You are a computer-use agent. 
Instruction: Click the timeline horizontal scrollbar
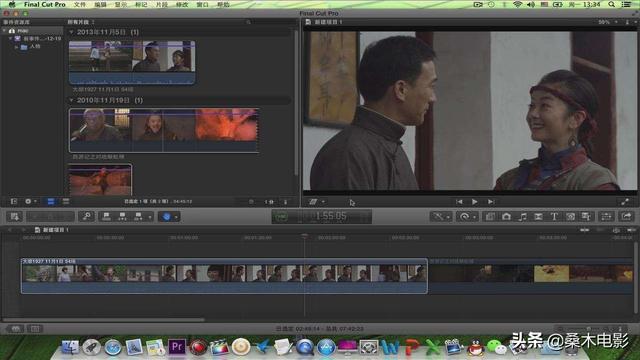click(103, 320)
